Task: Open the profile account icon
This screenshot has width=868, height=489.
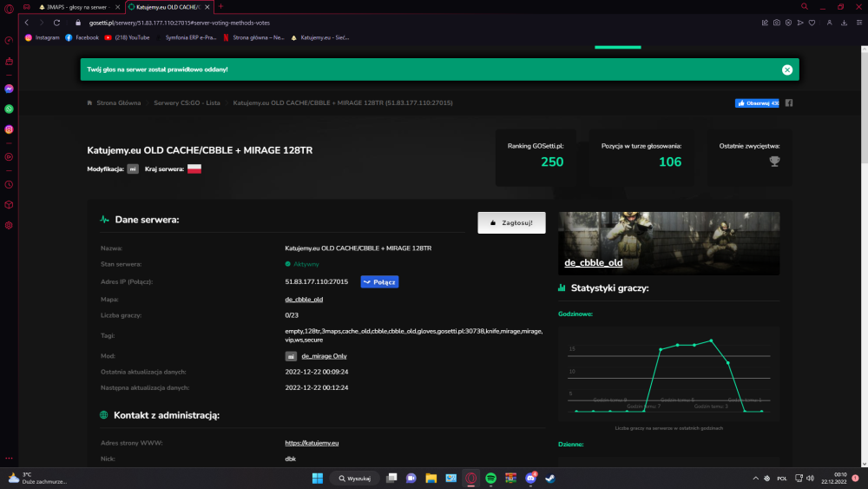Action: coord(829,23)
